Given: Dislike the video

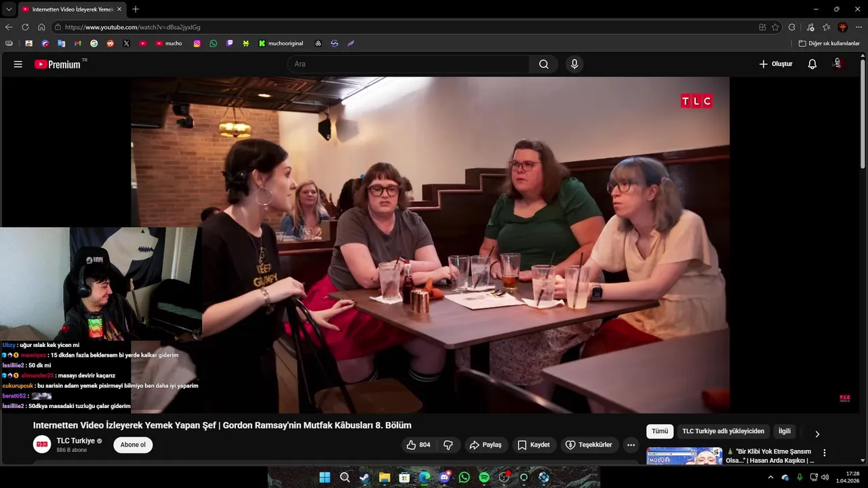Looking at the screenshot, I should pyautogui.click(x=448, y=445).
